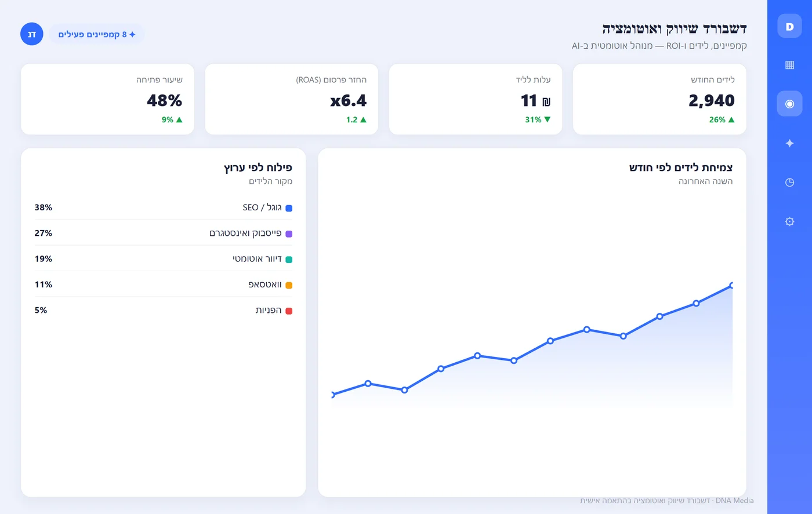The height and width of the screenshot is (514, 812).
Task: Open the settings gear sidebar icon
Action: tap(789, 221)
